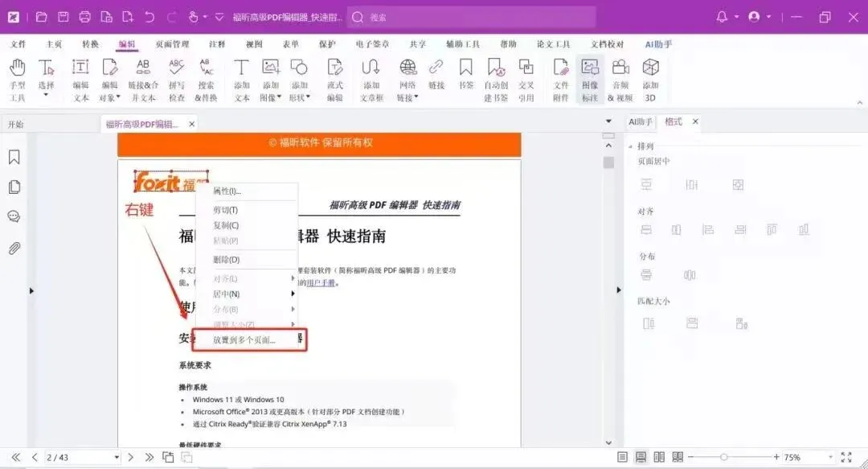Click the page number field 2 / 43
The height and width of the screenshot is (469, 868).
[83, 458]
